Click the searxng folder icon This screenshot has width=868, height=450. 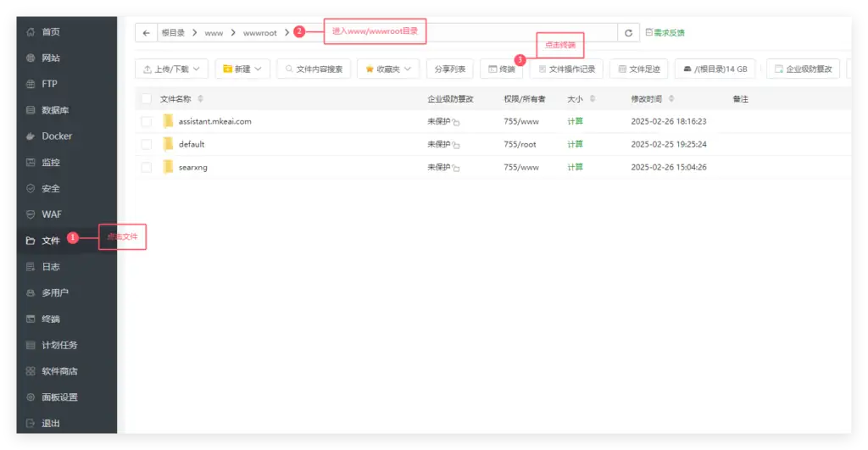(x=168, y=167)
